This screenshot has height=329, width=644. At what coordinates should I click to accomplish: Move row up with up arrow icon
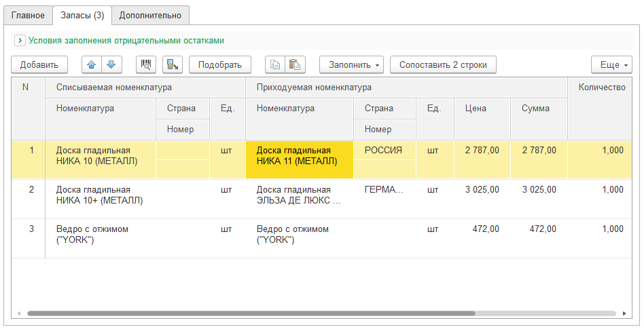[92, 65]
